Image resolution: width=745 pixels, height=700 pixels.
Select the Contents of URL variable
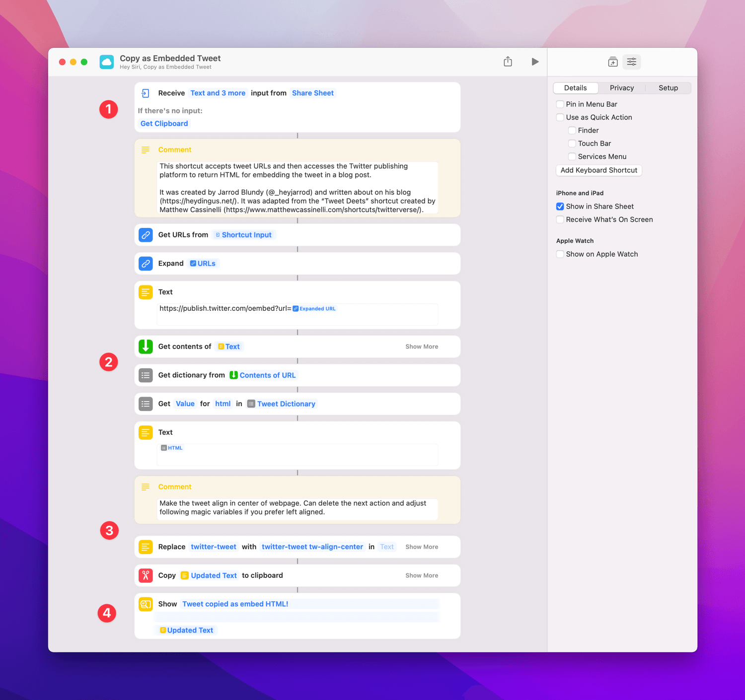pyautogui.click(x=263, y=375)
